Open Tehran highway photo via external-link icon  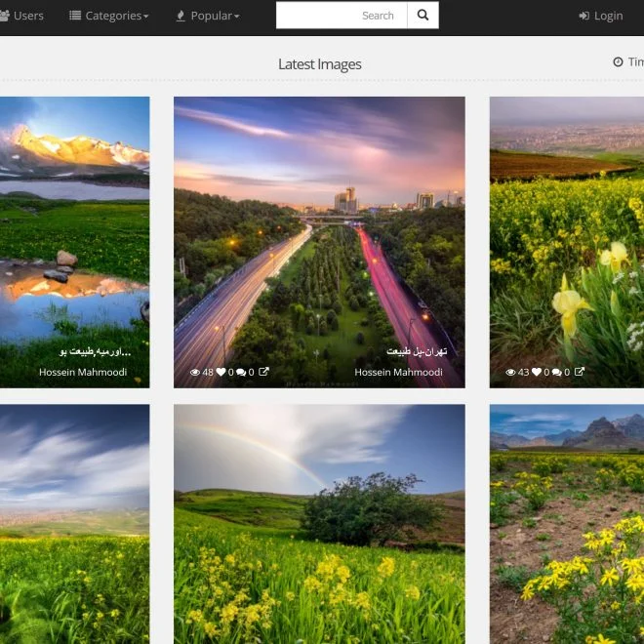pos(263,372)
